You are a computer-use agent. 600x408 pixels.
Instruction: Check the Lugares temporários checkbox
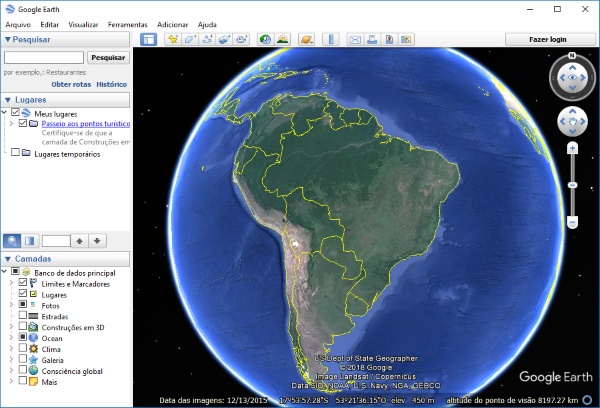[x=15, y=152]
